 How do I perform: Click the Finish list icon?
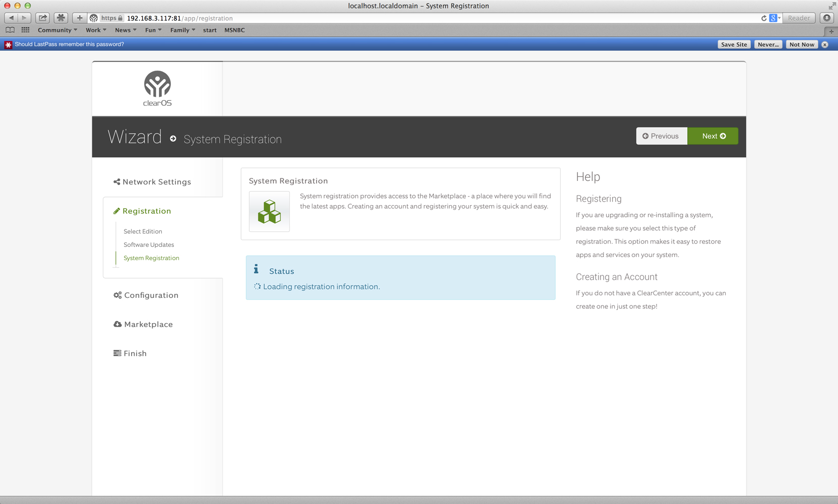[117, 353]
